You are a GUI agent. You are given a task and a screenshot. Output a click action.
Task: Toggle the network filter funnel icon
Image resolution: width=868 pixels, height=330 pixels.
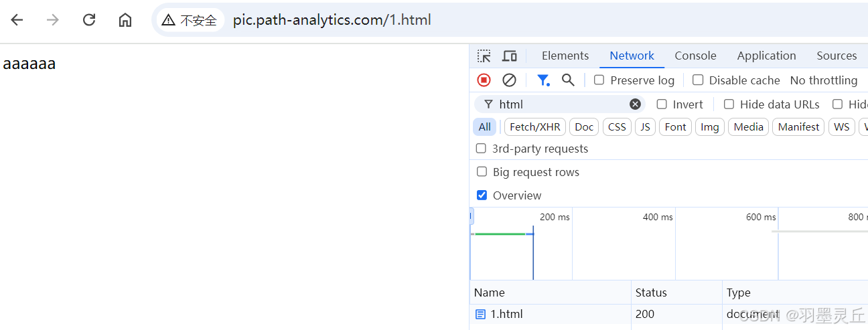point(543,80)
